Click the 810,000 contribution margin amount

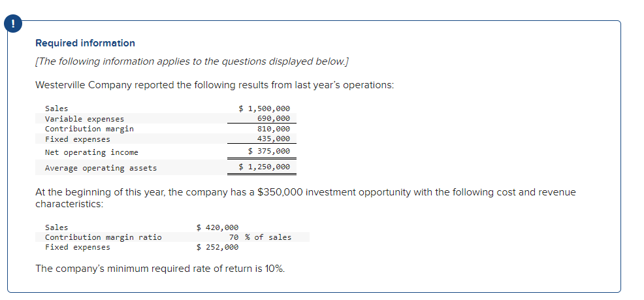[x=273, y=129]
